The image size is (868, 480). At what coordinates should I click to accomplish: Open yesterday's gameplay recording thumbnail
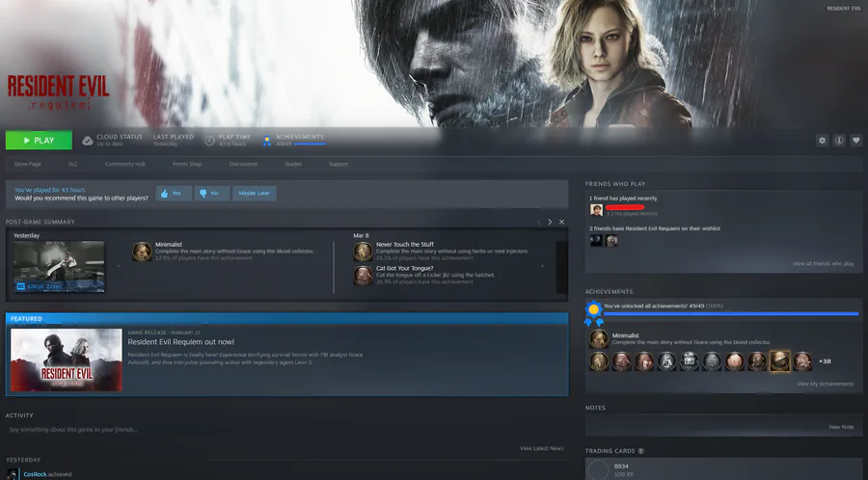pyautogui.click(x=59, y=267)
